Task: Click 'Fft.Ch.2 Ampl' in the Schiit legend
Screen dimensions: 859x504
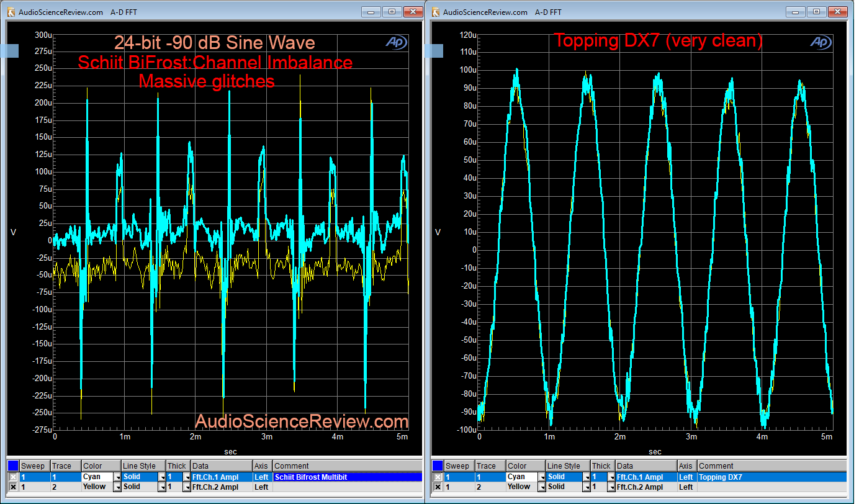Action: point(217,487)
